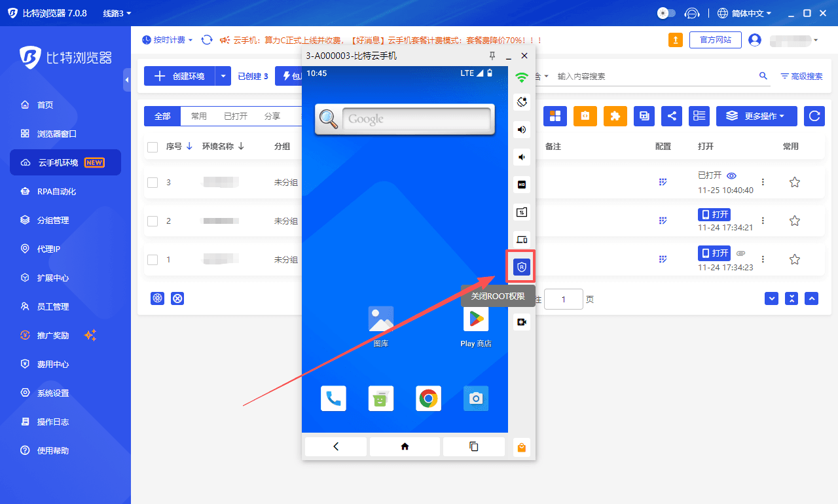Open Play Store app on phone screen

[476, 319]
